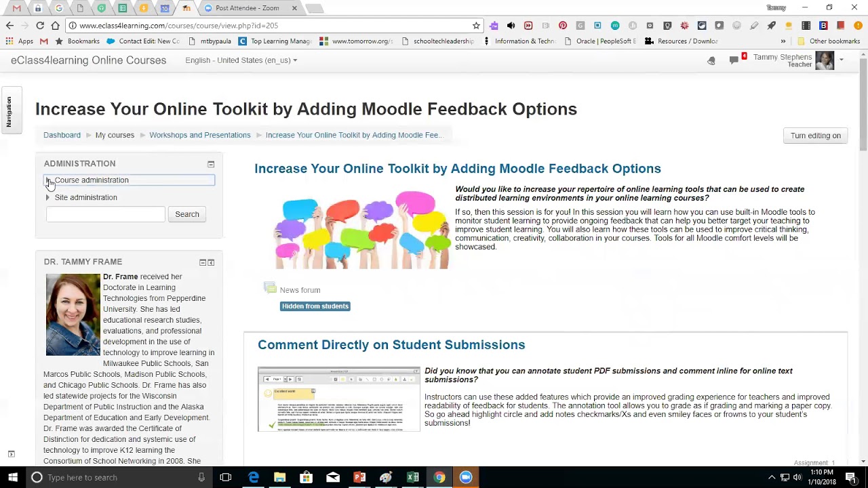This screenshot has height=488, width=868.
Task: Open News forum link
Action: tap(300, 290)
